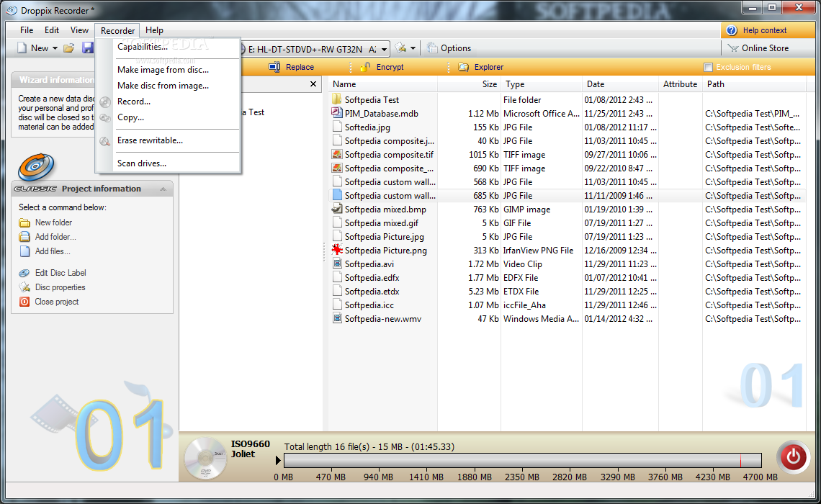Viewport: 821px width, 504px height.
Task: Click the play arrow beside capacity bar
Action: [278, 461]
